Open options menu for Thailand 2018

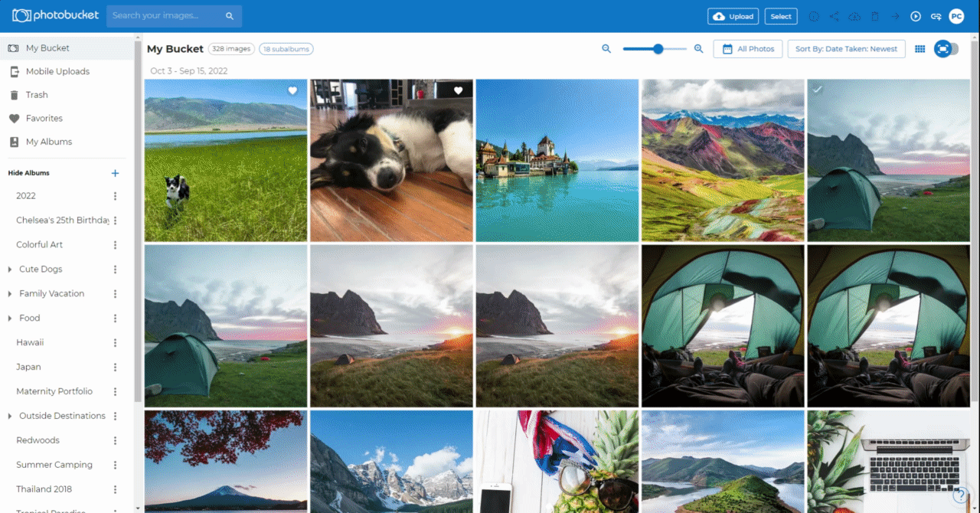tap(116, 490)
